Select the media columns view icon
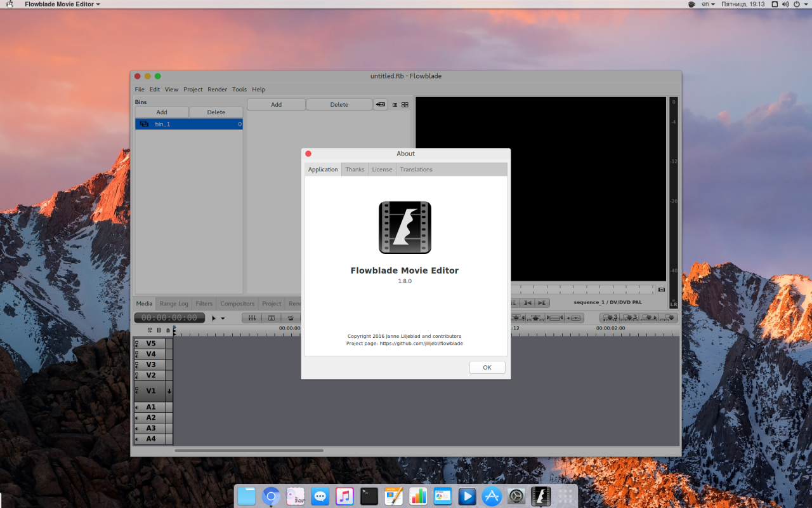 (x=395, y=105)
